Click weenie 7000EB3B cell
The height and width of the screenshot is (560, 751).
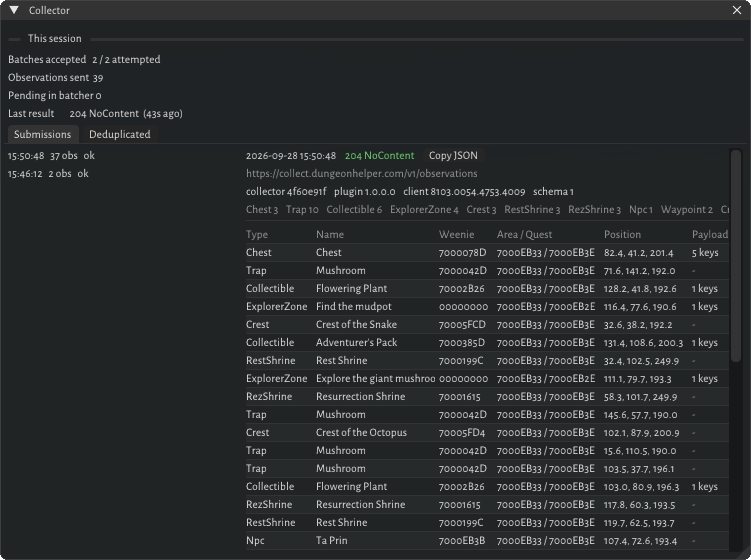(x=462, y=541)
